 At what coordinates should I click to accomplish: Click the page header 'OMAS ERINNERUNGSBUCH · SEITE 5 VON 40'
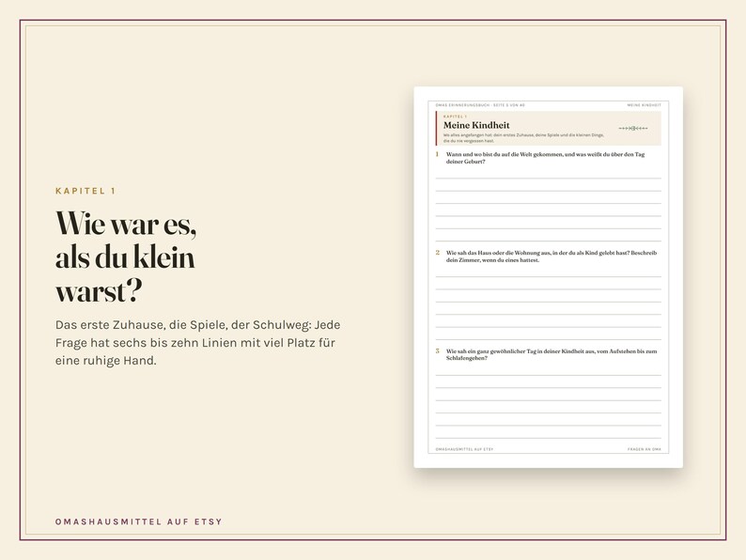pyautogui.click(x=480, y=104)
